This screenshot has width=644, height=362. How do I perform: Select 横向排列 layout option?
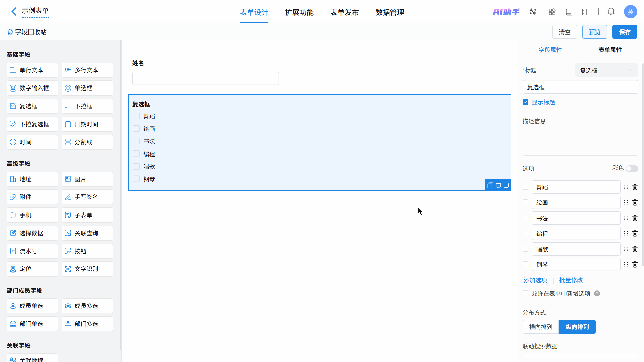tap(541, 327)
